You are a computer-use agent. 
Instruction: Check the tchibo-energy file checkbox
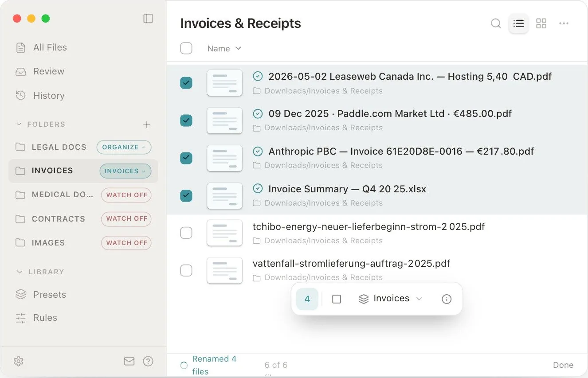pyautogui.click(x=186, y=233)
